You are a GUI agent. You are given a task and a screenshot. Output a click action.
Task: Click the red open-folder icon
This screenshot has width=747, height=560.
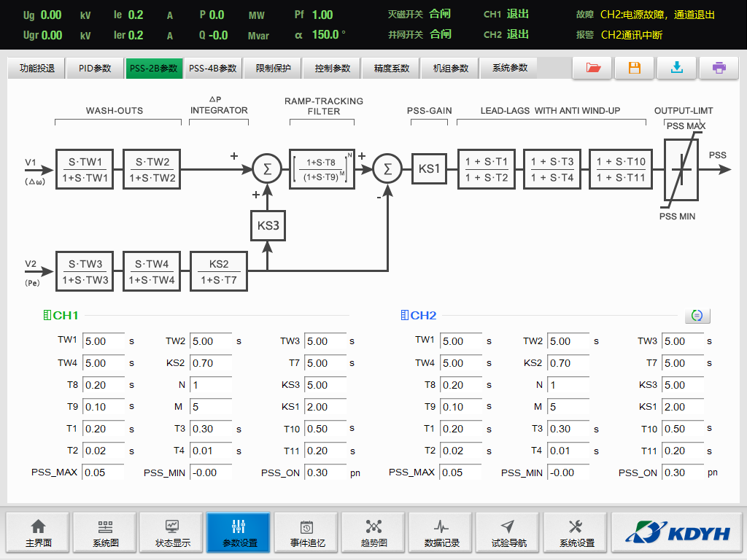pyautogui.click(x=592, y=68)
